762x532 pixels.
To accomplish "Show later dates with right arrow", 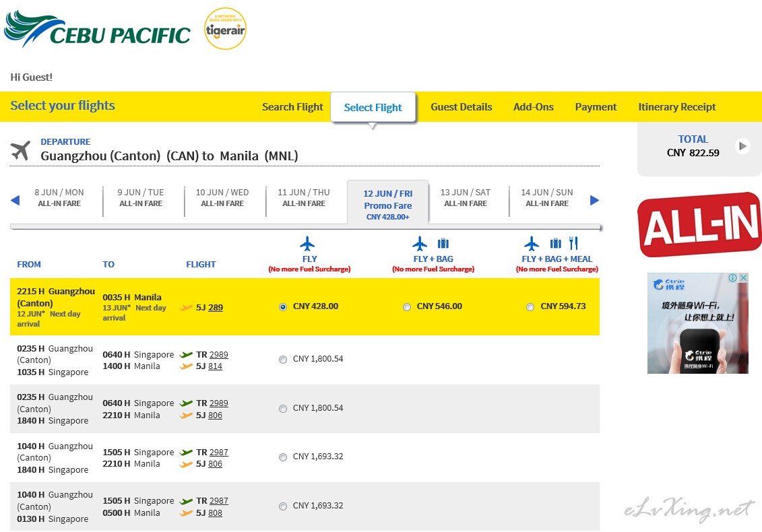I will (594, 200).
